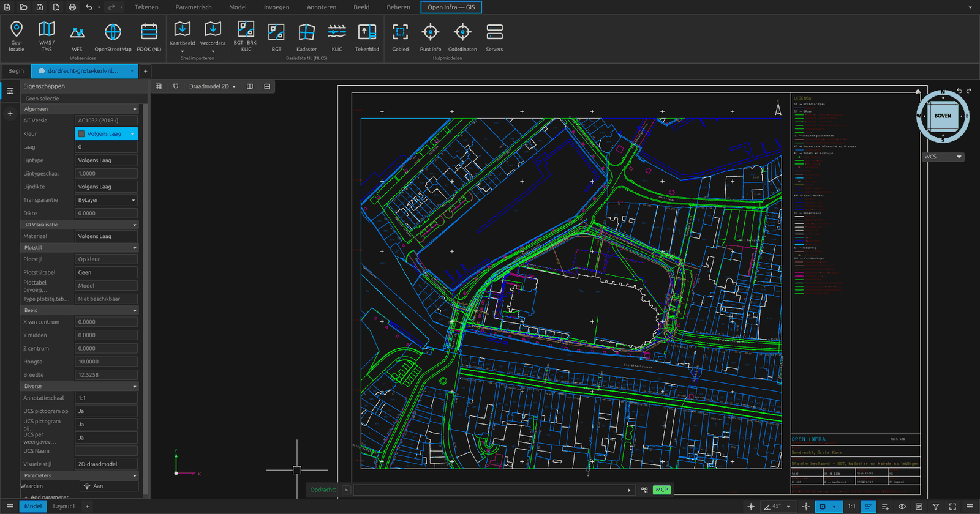
Task: Toggle the MCP button beside command line
Action: pos(661,490)
